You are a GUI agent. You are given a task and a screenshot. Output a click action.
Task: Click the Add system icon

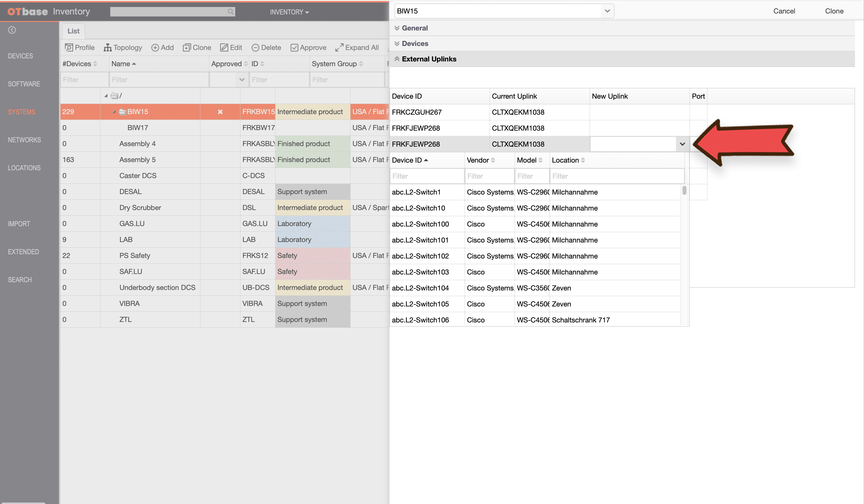155,48
